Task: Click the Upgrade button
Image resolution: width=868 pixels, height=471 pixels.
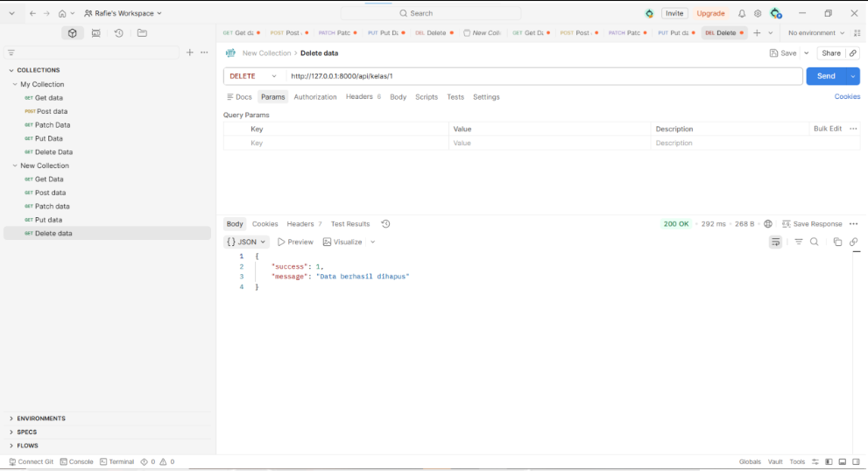Action: [x=710, y=13]
